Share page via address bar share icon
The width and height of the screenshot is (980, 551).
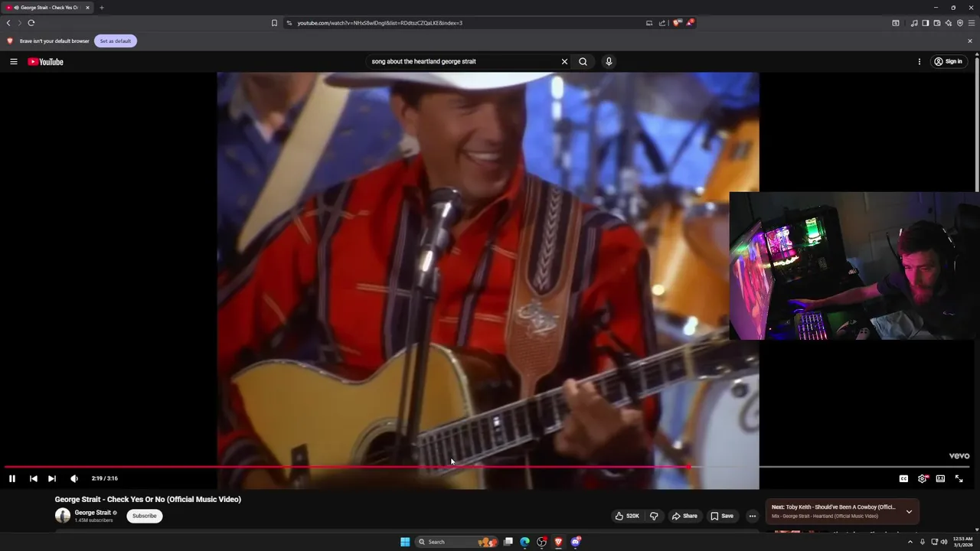pyautogui.click(x=662, y=23)
